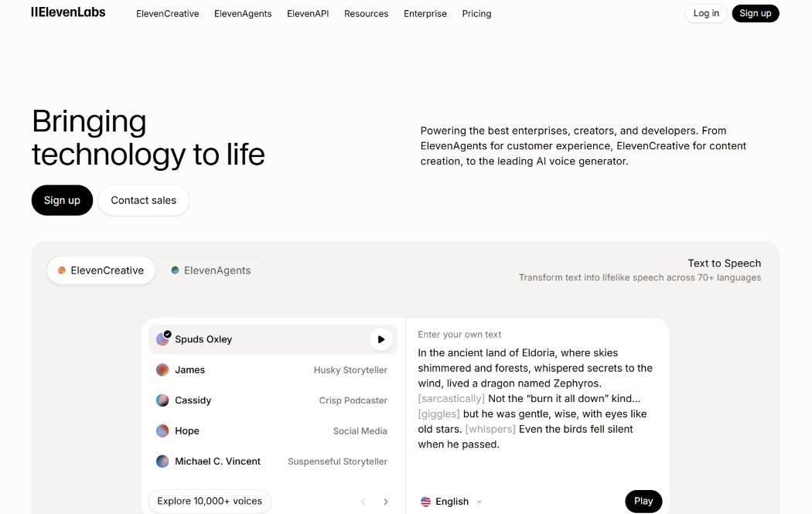Click Michael C. Vincent's avatar icon
Viewport: 812px width, 514px height.
pyautogui.click(x=162, y=461)
